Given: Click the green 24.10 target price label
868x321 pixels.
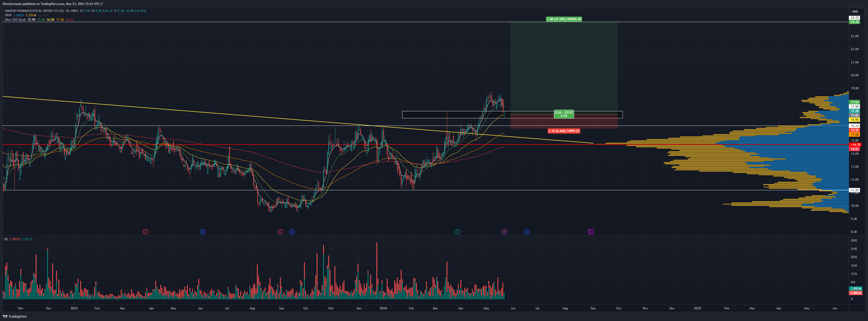Looking at the screenshot, I should pos(855,22).
